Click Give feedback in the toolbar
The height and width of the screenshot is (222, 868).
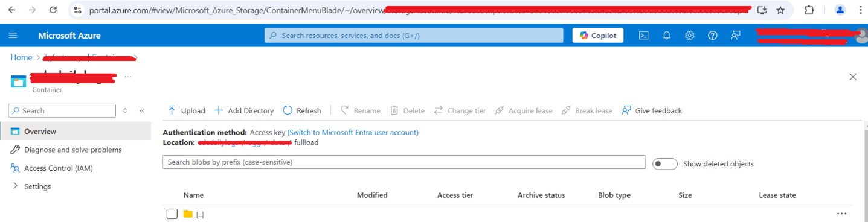point(652,110)
